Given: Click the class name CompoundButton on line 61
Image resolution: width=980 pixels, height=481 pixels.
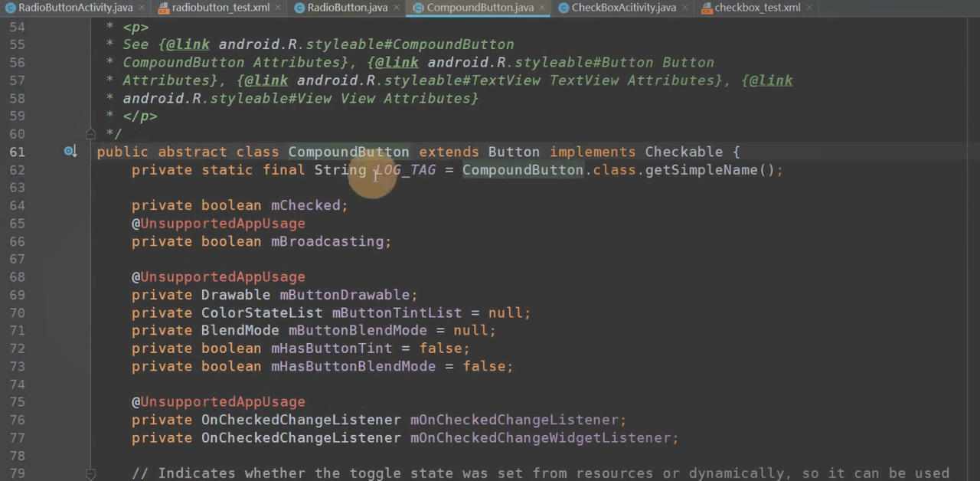Looking at the screenshot, I should pyautogui.click(x=348, y=152).
